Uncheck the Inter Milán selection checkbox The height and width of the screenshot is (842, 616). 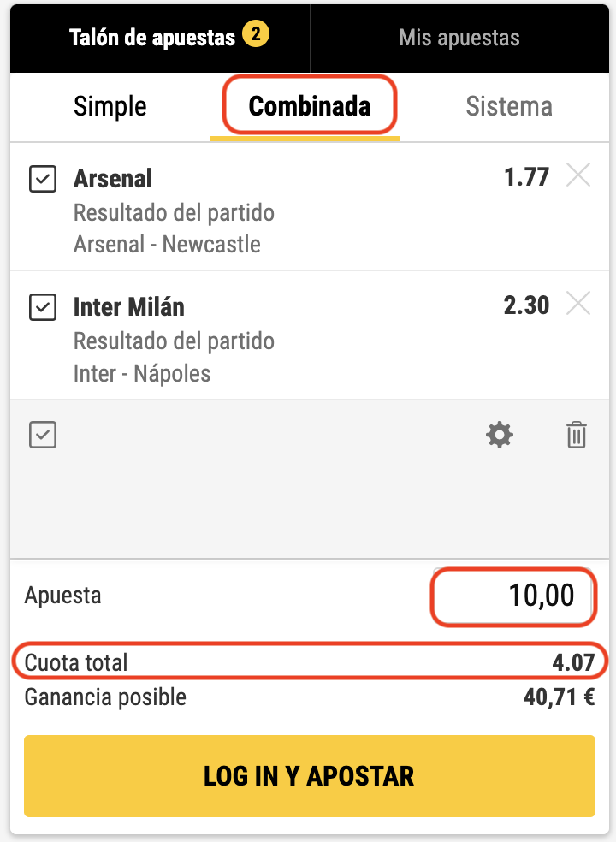(43, 306)
